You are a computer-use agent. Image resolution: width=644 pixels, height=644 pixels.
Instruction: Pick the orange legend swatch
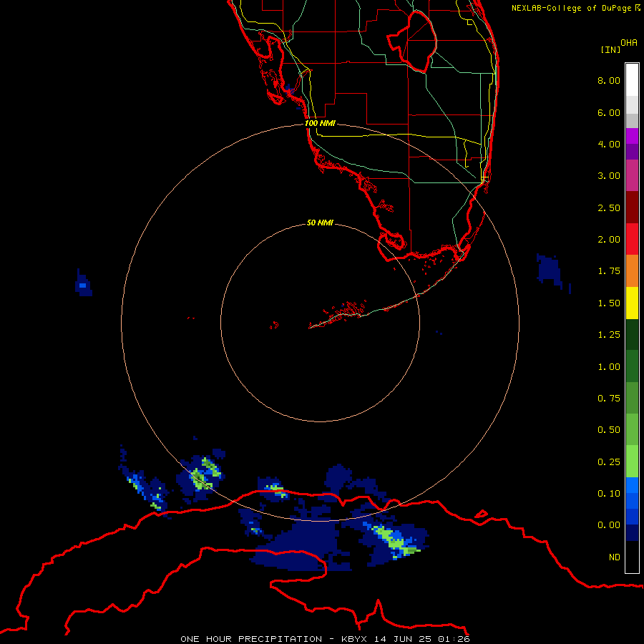click(632, 270)
